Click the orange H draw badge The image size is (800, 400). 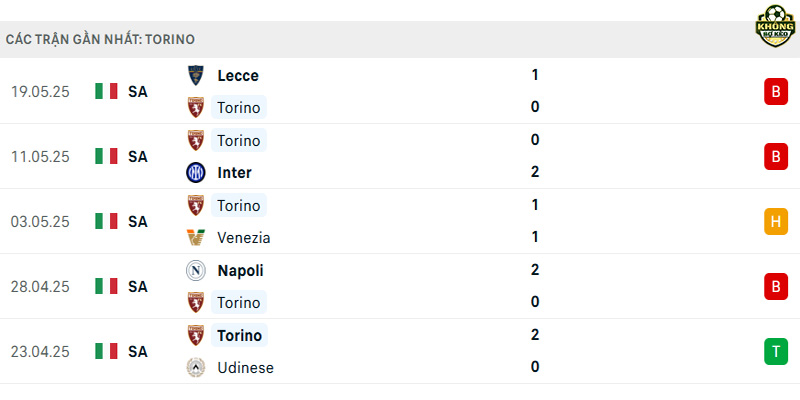(x=776, y=221)
